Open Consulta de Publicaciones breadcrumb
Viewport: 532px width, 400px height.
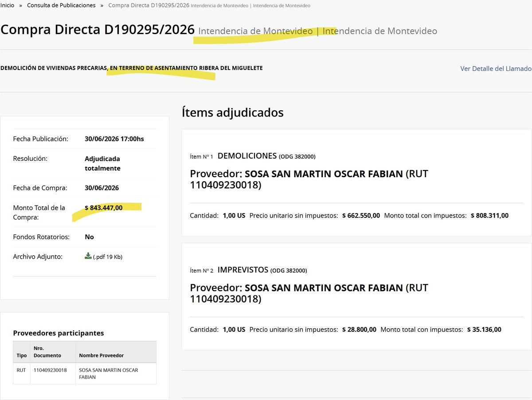61,5
